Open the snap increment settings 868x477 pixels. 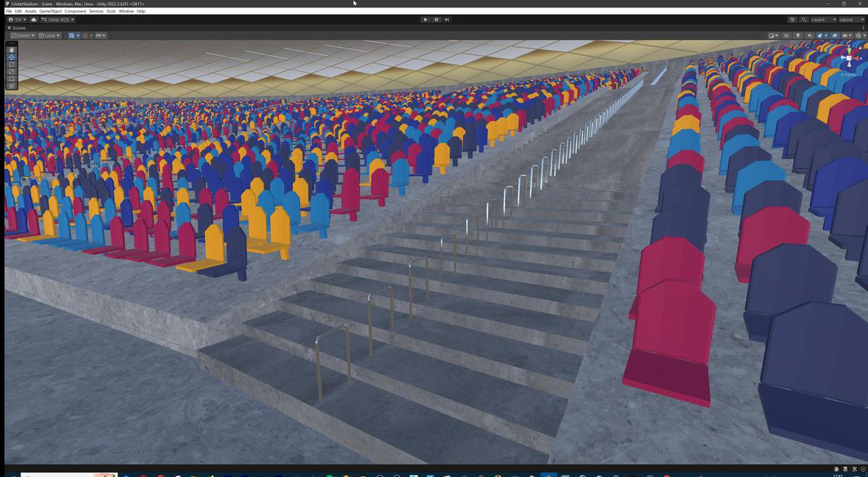click(x=101, y=35)
